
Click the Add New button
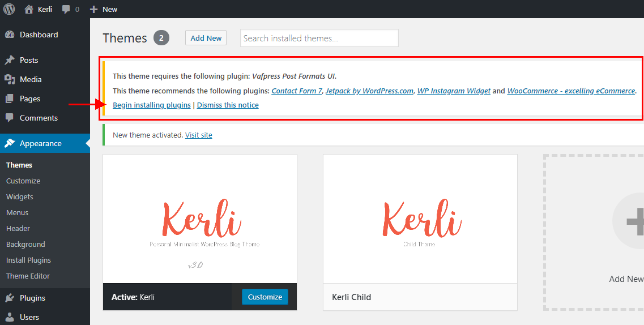(206, 38)
